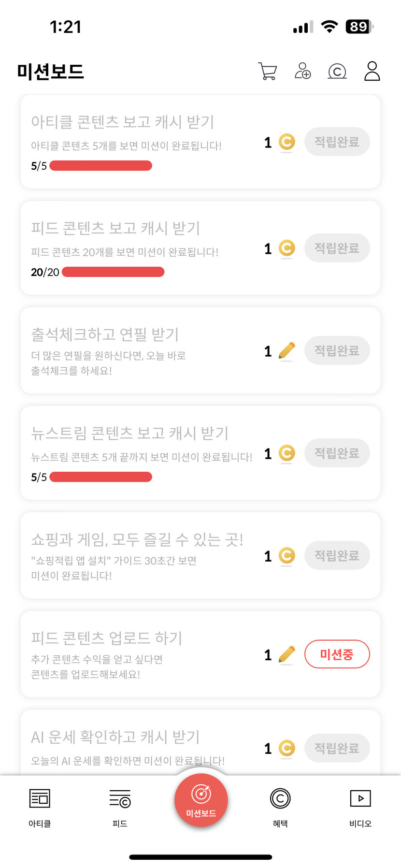Tap the coin icon on 뉴스트림 mission

(x=286, y=453)
